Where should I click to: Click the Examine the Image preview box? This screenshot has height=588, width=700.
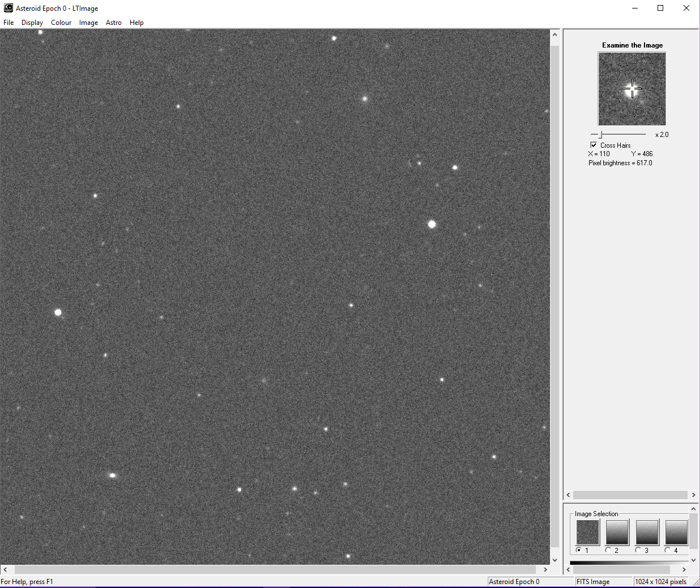632,89
